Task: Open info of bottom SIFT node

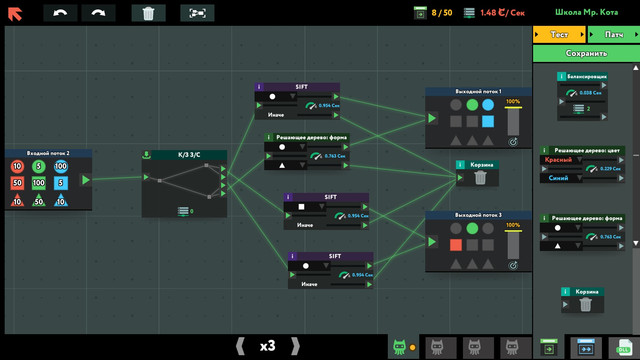Action: pos(292,256)
